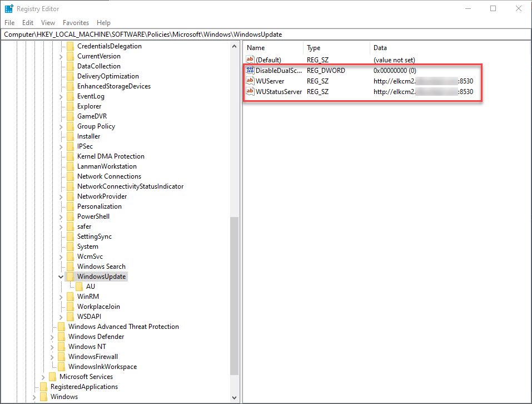Select the WindowsUpdate key label
Viewport: 532px width, 404px height.
coord(101,277)
